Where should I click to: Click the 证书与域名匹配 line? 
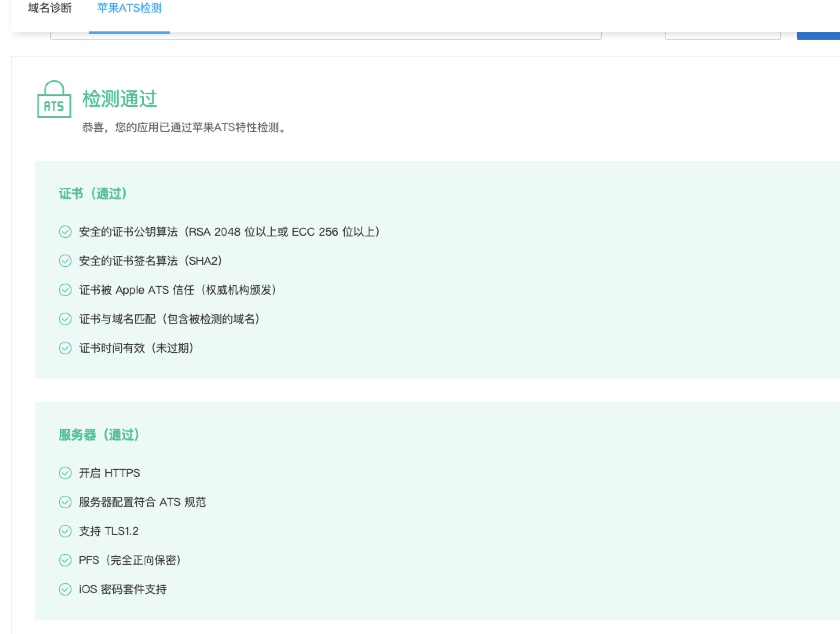[170, 319]
